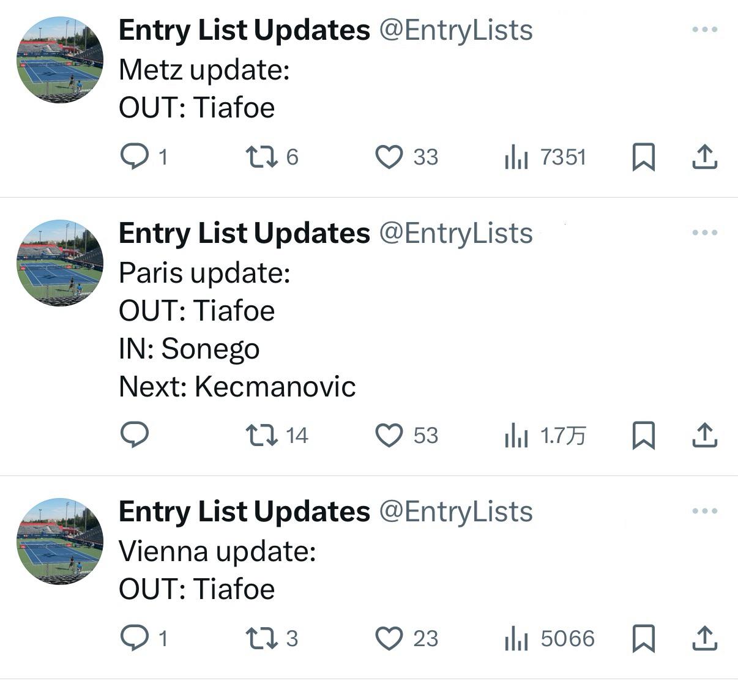Screen dimensions: 738x700
Task: View analytics of Paris update tweet
Action: 516,435
